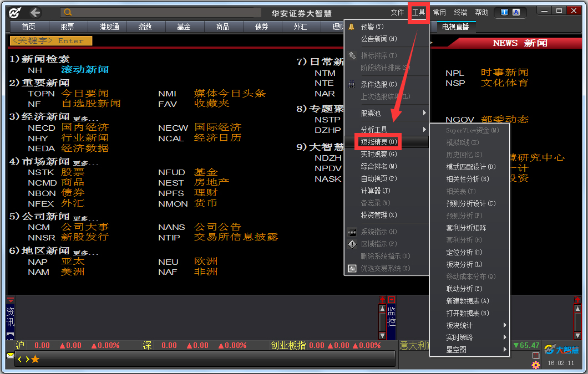Click the 大智慧 logo at bottom right
This screenshot has height=374, width=588.
click(x=561, y=349)
